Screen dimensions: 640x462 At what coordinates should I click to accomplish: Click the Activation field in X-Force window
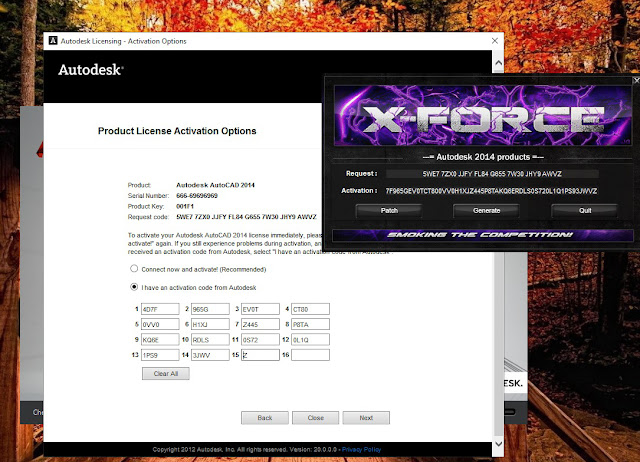click(491, 191)
